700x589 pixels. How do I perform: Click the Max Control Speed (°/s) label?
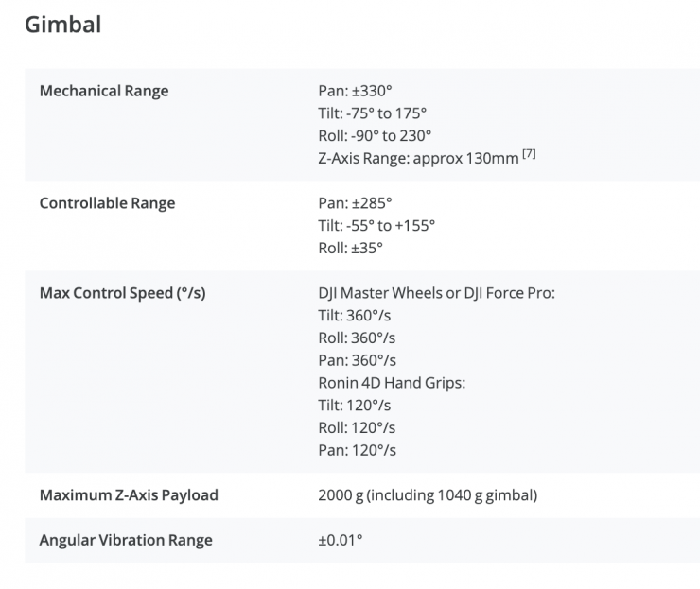tap(122, 292)
